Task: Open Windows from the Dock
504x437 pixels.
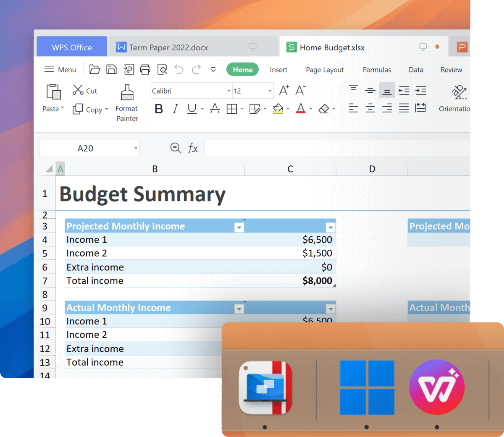Action: click(x=367, y=387)
